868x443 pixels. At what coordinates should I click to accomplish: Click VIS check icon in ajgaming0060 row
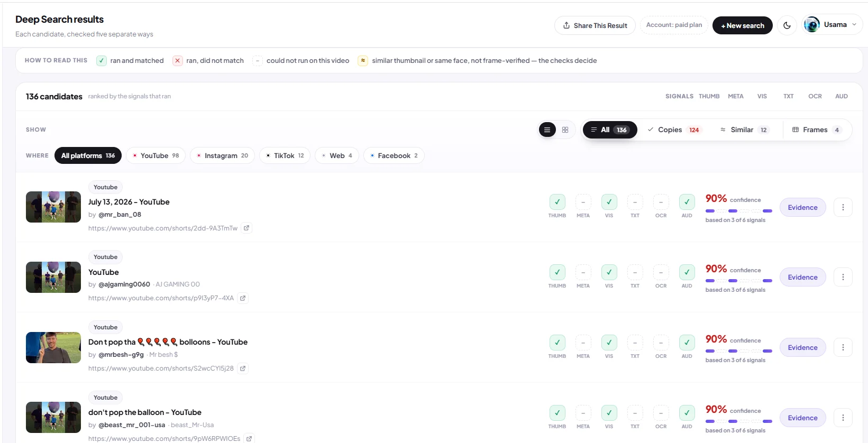[609, 272]
